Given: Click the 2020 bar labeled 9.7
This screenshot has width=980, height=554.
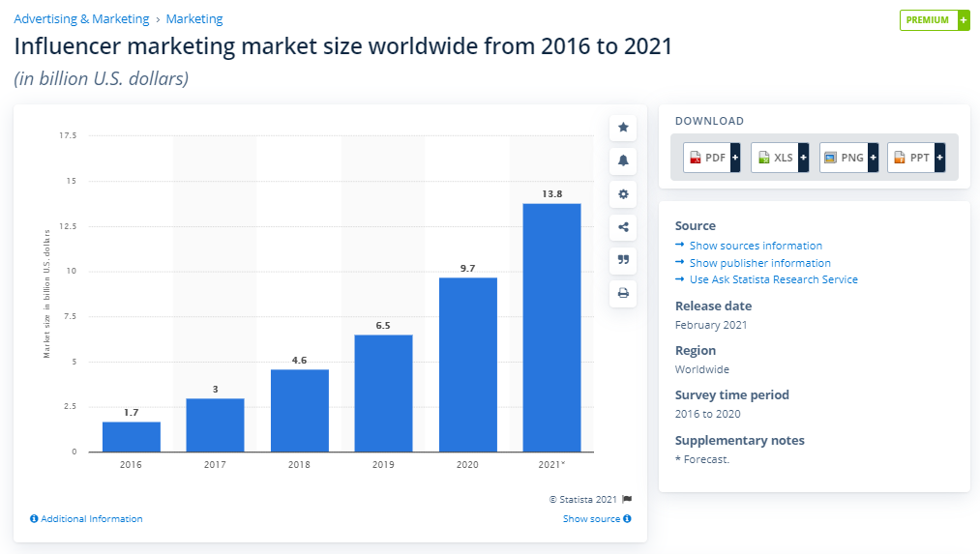Looking at the screenshot, I should click(468, 364).
